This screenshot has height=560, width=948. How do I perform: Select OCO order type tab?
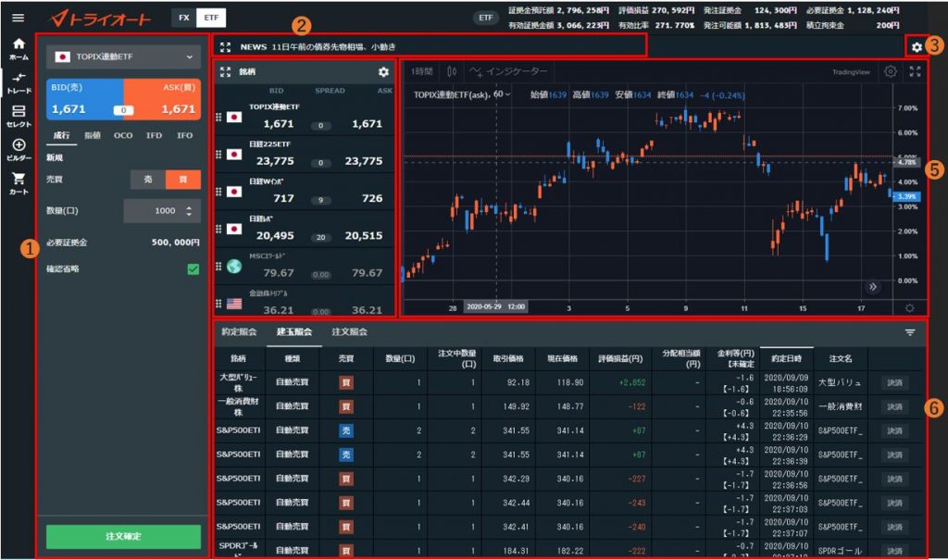point(123,135)
